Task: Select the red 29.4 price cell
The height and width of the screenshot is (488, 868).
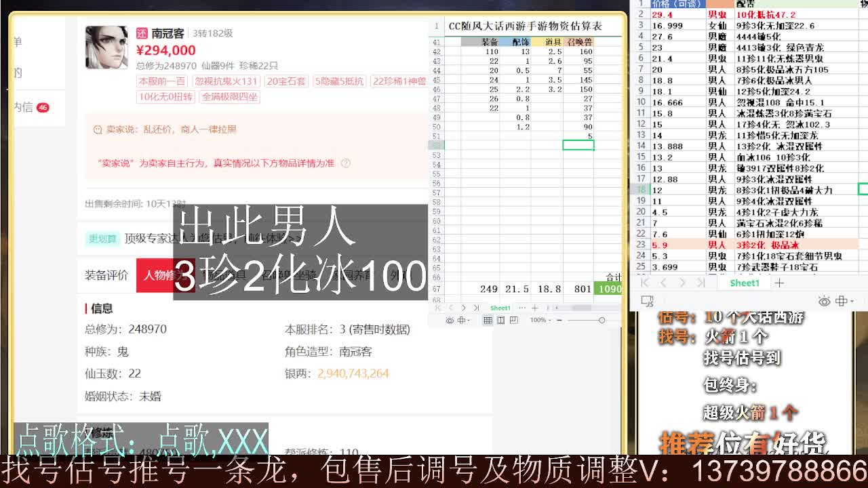Action: pyautogui.click(x=677, y=14)
